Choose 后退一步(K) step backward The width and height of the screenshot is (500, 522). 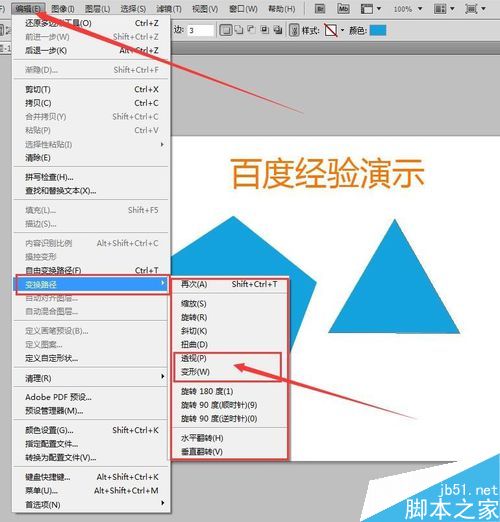tap(92, 50)
